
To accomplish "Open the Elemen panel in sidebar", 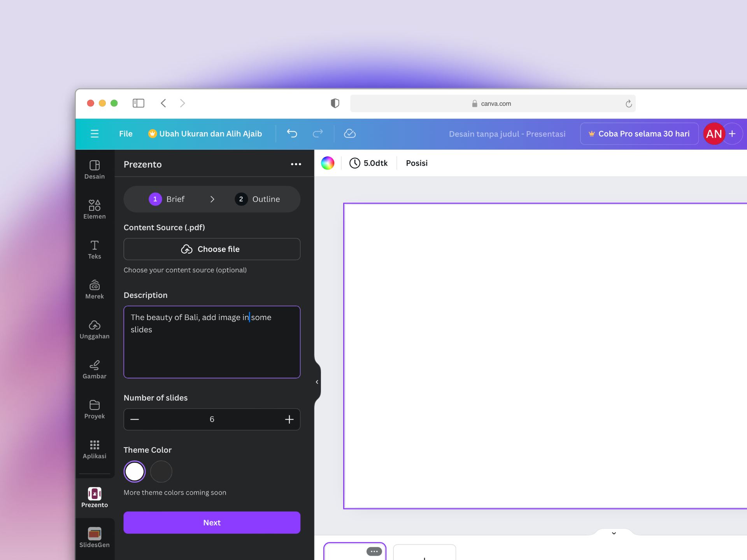I will click(x=95, y=209).
